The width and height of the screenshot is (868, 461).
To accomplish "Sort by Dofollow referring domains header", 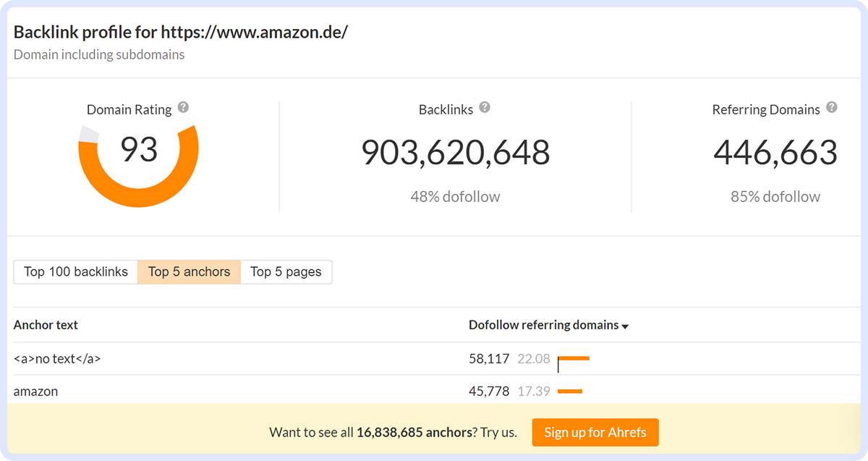I will tap(543, 325).
